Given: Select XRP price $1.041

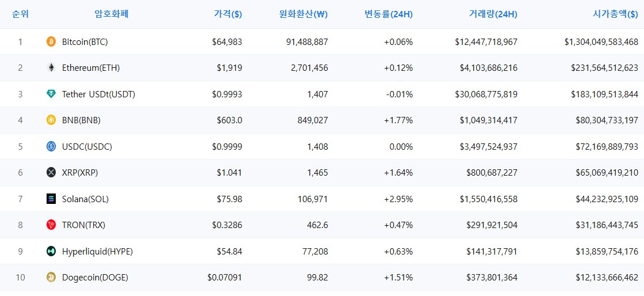Looking at the screenshot, I should point(229,173).
